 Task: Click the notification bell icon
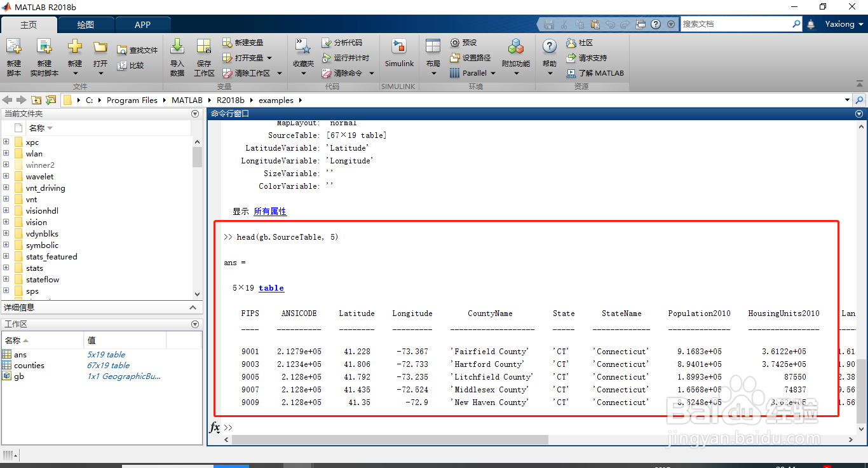[811, 24]
